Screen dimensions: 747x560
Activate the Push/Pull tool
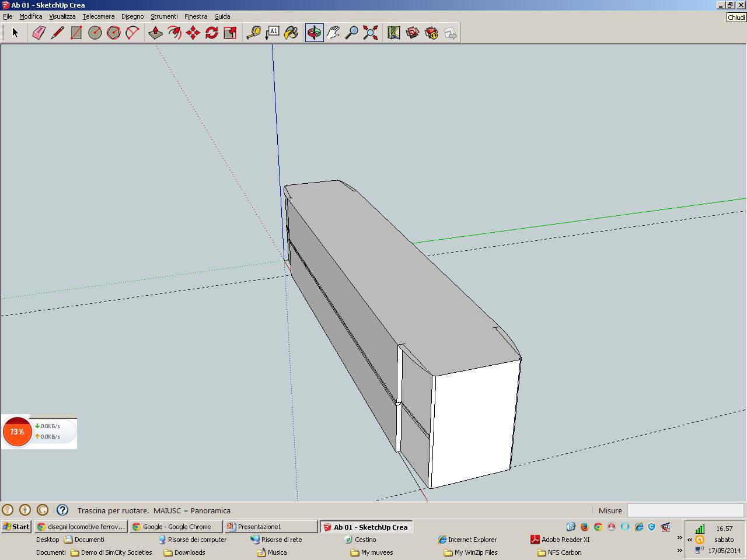pyautogui.click(x=155, y=33)
